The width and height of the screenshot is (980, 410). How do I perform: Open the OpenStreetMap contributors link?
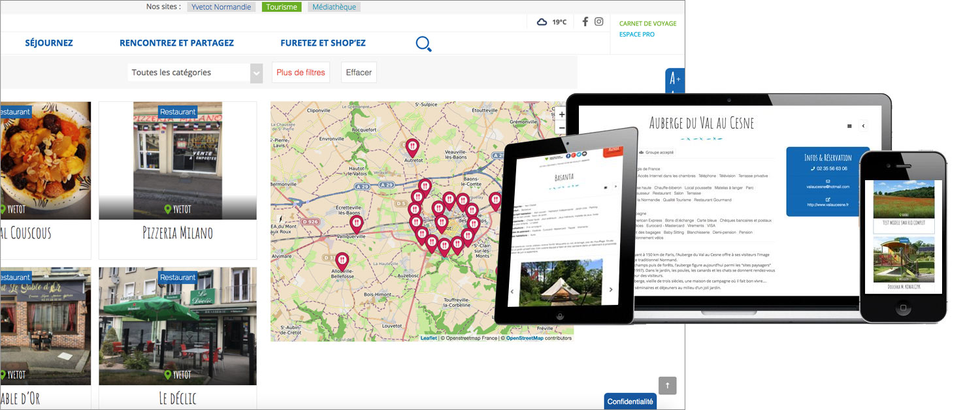pyautogui.click(x=525, y=338)
